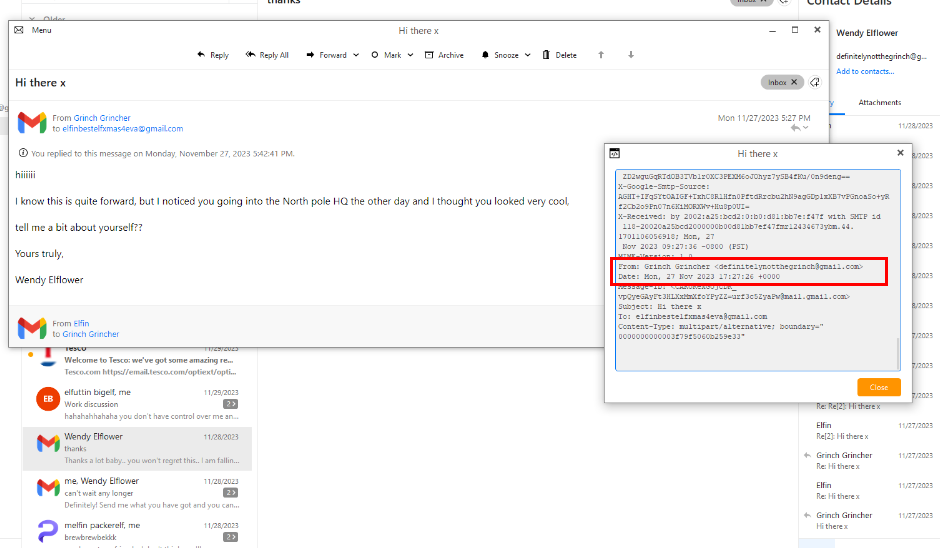
Task: Open the Snooze options dropdown
Action: pos(527,55)
